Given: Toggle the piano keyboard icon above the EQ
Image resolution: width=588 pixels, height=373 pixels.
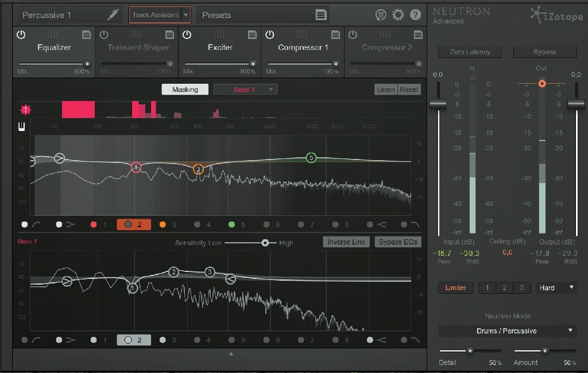Looking at the screenshot, I should coord(22,127).
